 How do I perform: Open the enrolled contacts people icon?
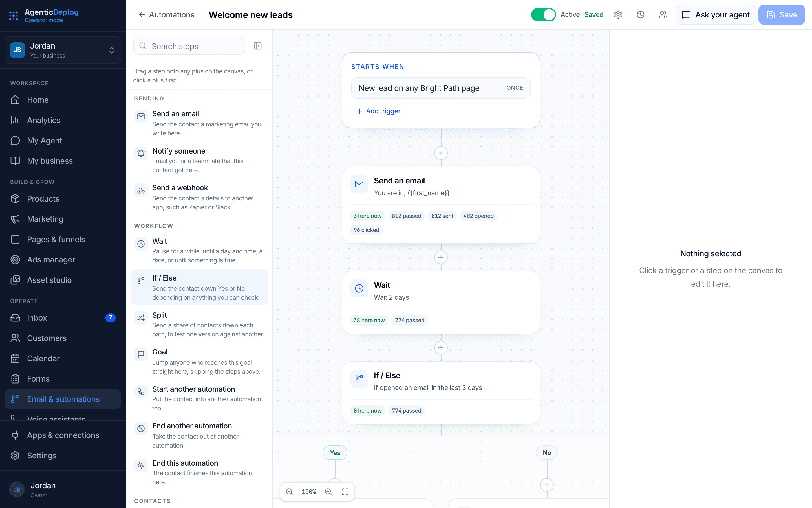pyautogui.click(x=663, y=15)
